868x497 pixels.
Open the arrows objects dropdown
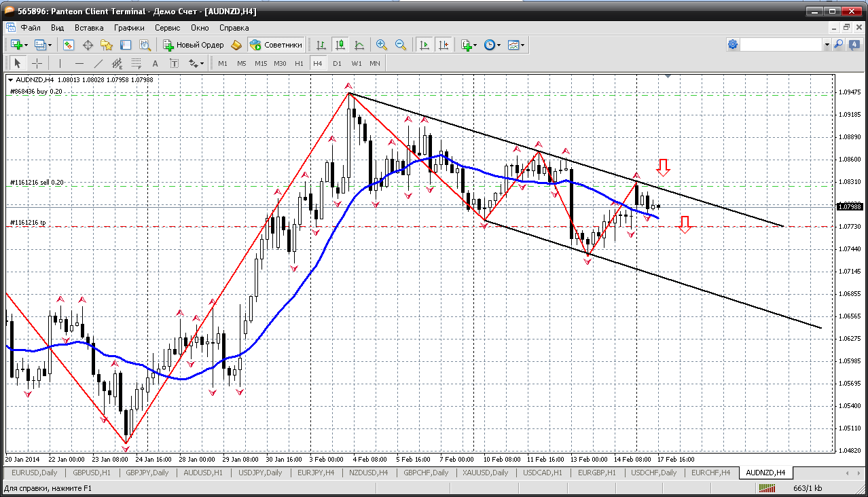pyautogui.click(x=196, y=63)
